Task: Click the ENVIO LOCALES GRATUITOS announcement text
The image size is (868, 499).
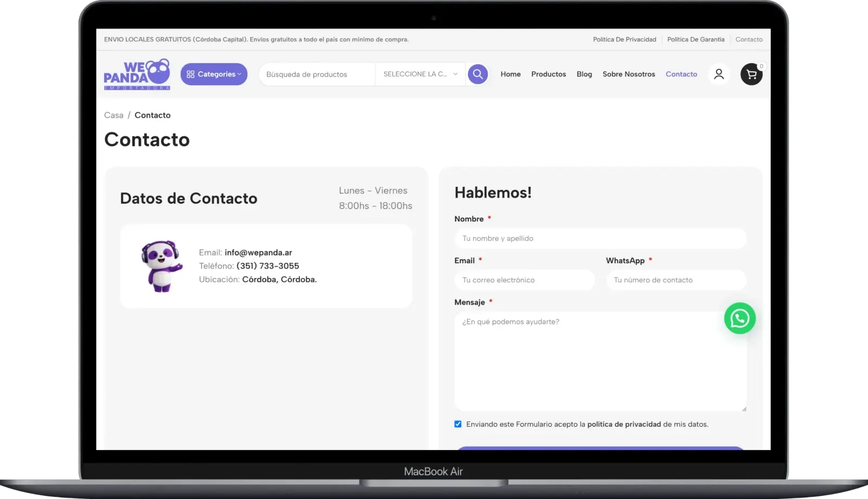Action: pyautogui.click(x=256, y=40)
